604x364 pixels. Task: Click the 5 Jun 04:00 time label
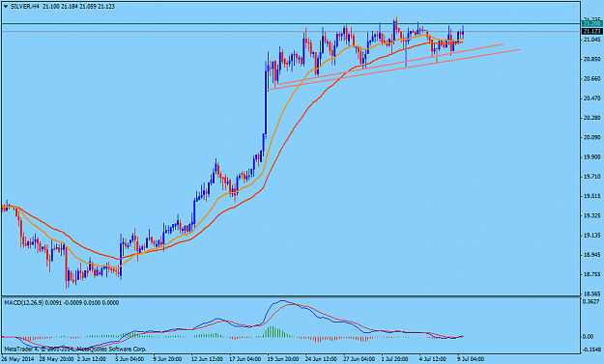click(129, 359)
